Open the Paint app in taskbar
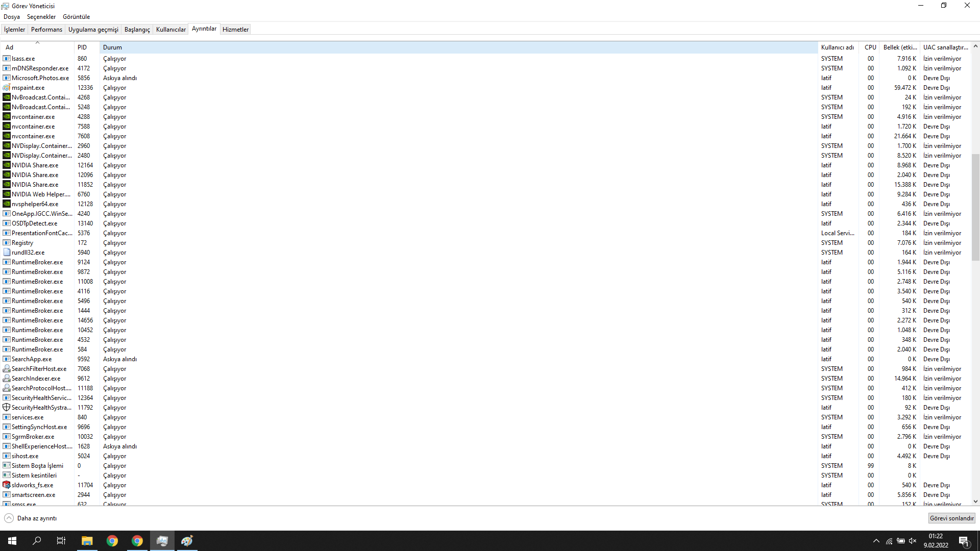980x551 pixels. click(x=187, y=541)
